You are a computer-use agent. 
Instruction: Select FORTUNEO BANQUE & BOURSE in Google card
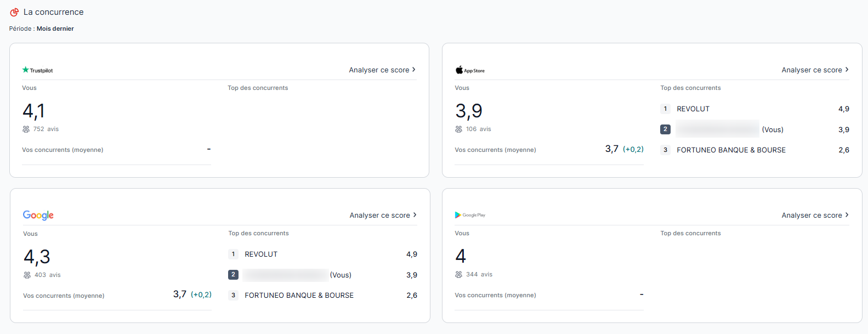click(x=299, y=296)
